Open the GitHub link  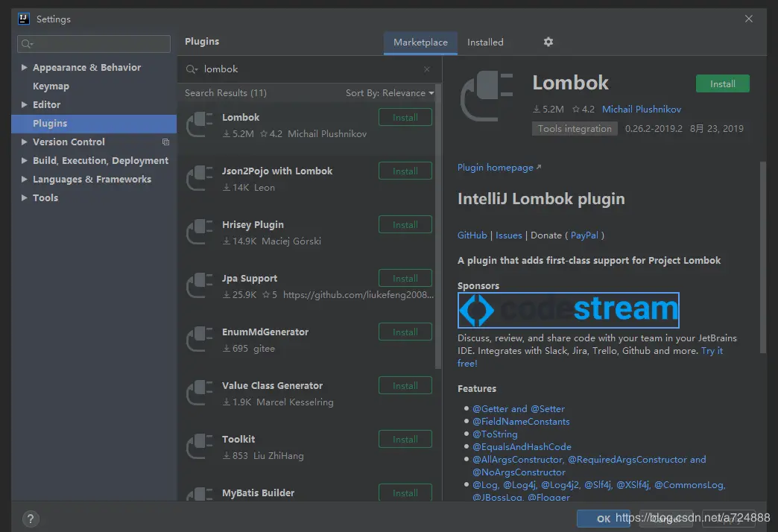tap(472, 235)
